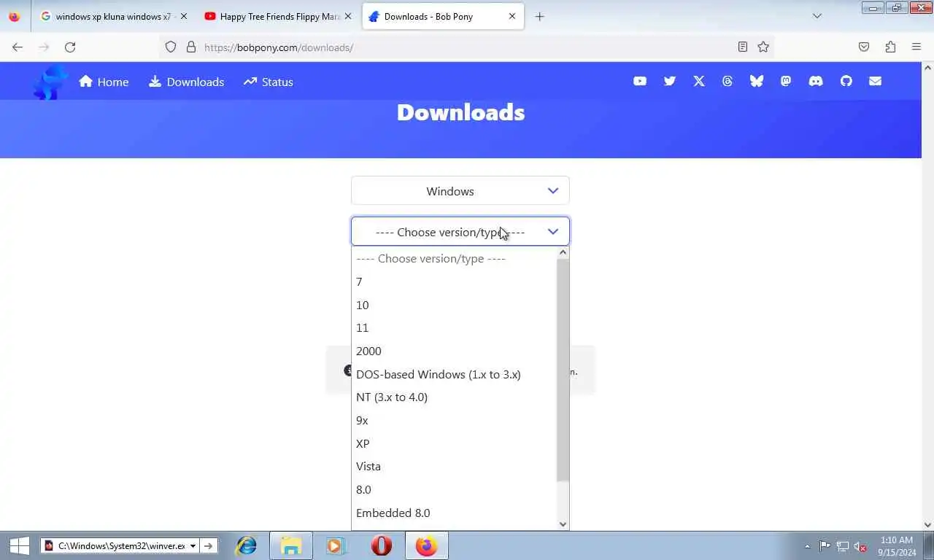934x560 pixels.
Task: Click the muted volume tray icon
Action: 860,546
